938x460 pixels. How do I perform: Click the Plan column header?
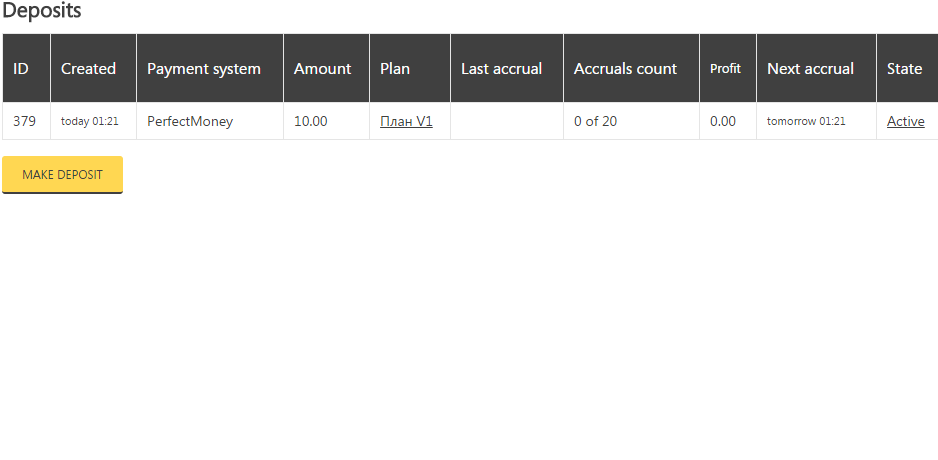tap(395, 69)
